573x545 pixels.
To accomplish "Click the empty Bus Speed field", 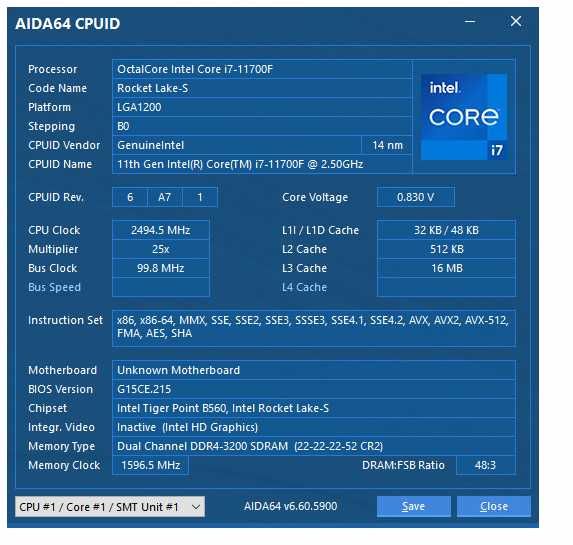I will [160, 287].
